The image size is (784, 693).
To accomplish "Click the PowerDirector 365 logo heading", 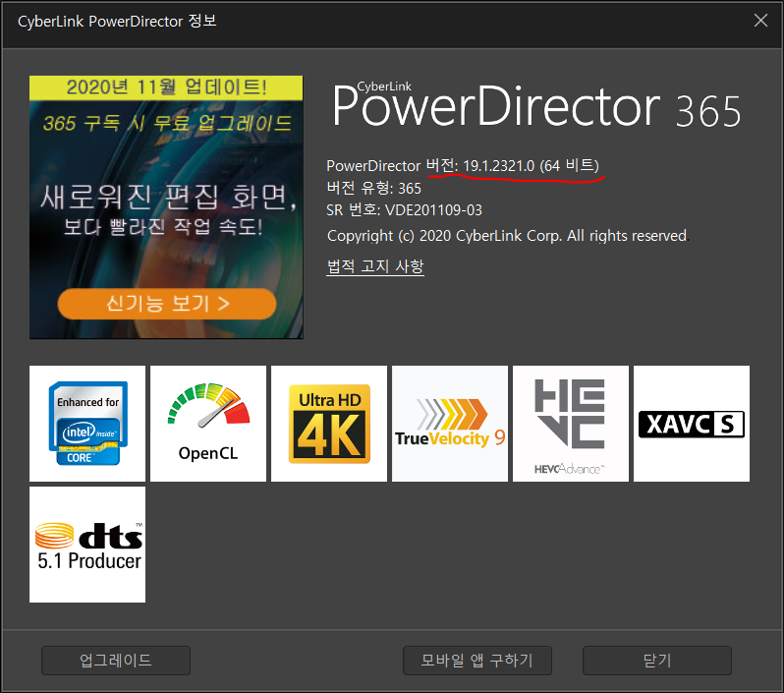I will pos(536,106).
